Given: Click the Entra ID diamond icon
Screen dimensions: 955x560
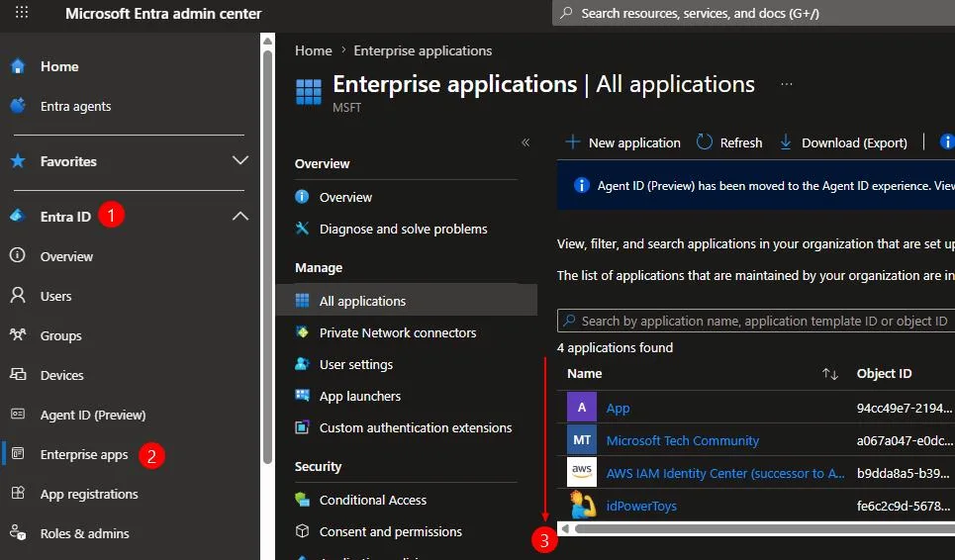Looking at the screenshot, I should pos(18,216).
